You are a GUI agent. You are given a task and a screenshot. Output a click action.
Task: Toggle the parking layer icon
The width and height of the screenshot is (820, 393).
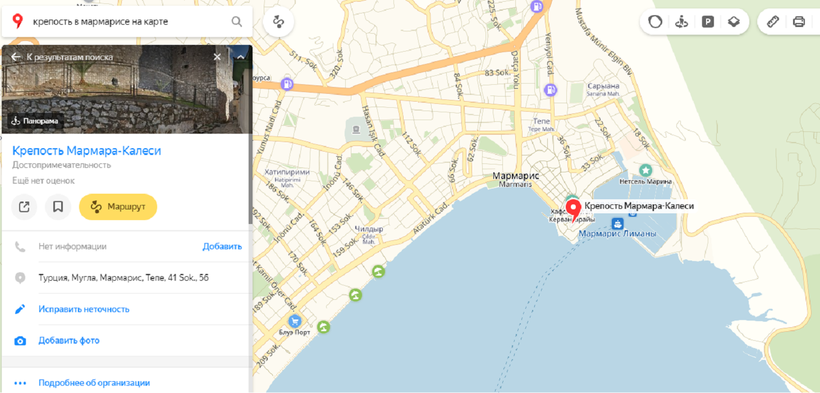(x=707, y=22)
